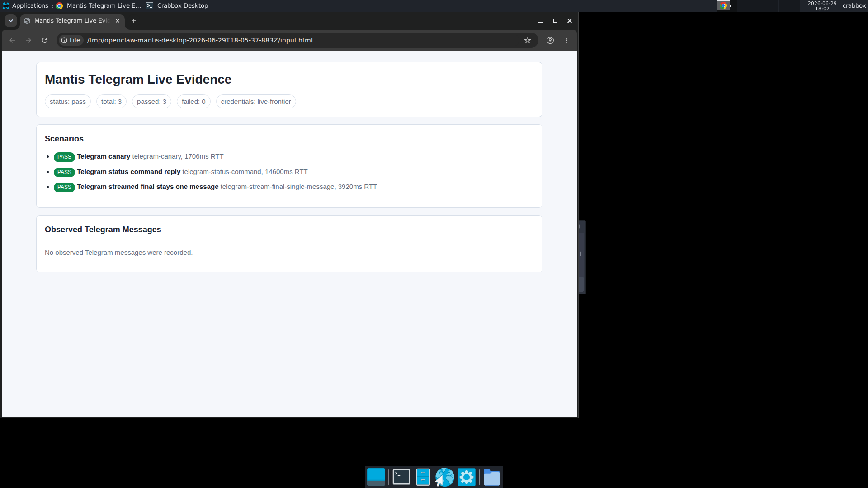Click the total: 3 badge
868x488 pixels.
pos(111,102)
